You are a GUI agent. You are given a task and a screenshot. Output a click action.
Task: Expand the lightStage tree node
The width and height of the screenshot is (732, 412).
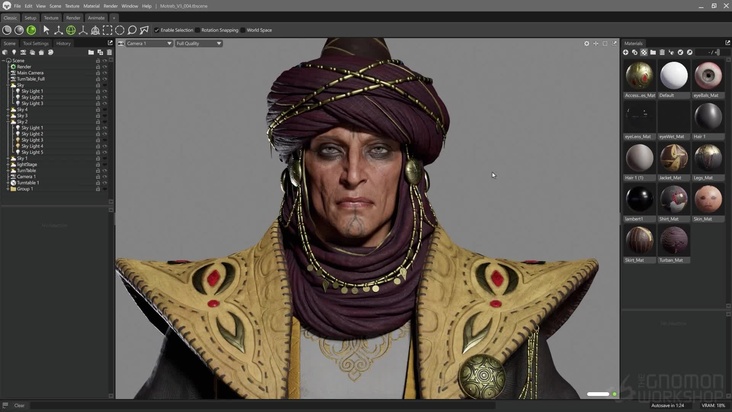(7, 165)
